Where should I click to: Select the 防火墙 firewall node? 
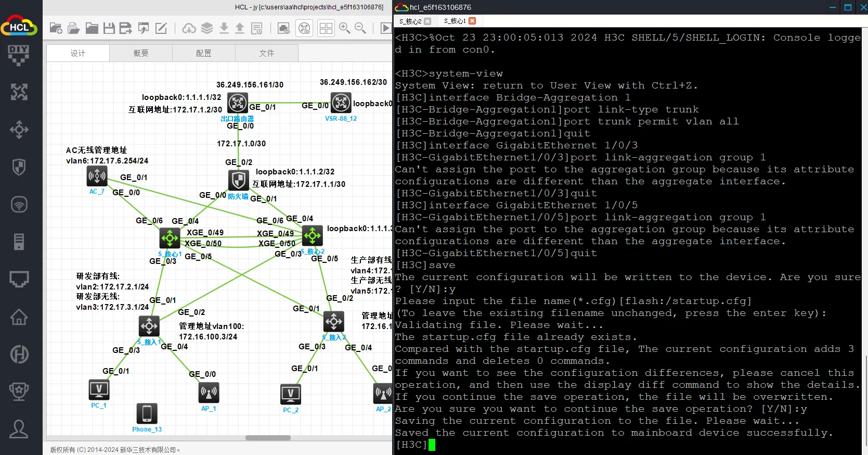tap(238, 180)
